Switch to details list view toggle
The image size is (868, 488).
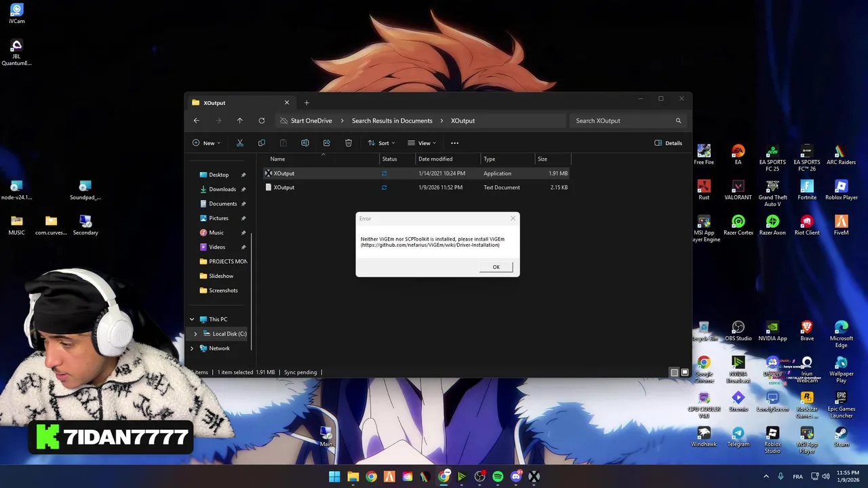pyautogui.click(x=673, y=372)
